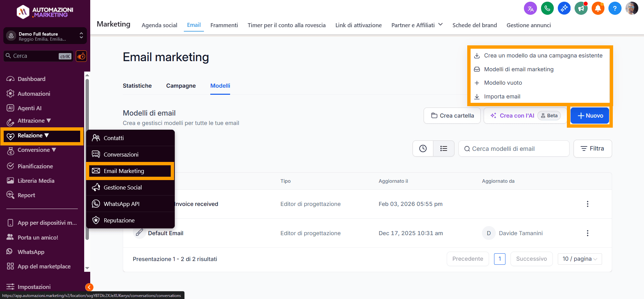The image size is (644, 299).
Task: Collapse sidebar with the orange arrow button
Action: 89,287
